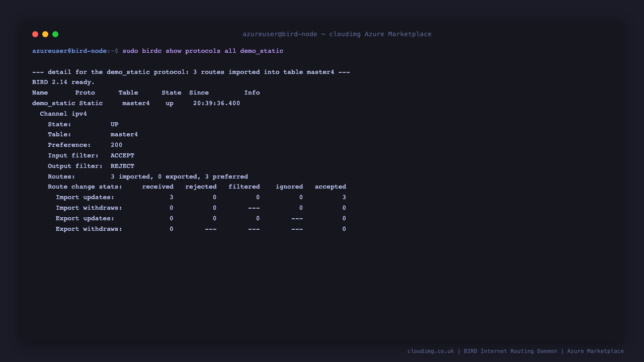Viewport: 644px width, 362px height.
Task: Click the 'rejected' column header
Action: [201, 187]
